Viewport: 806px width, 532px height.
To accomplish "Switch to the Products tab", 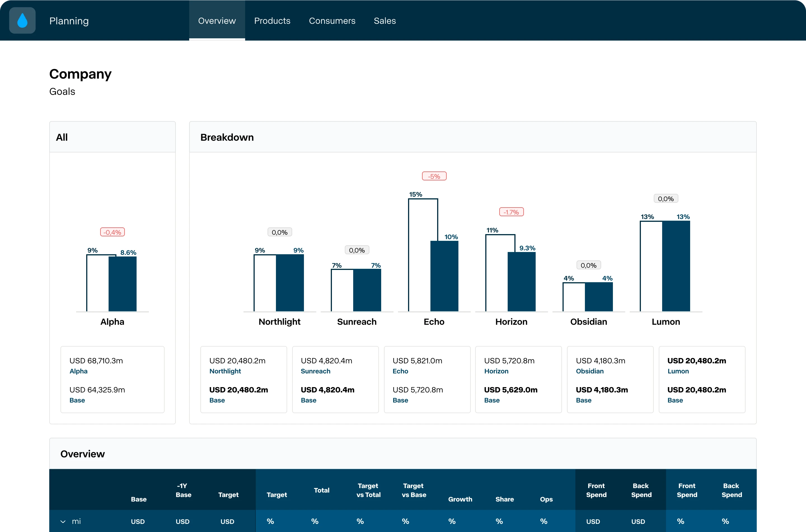I will click(272, 21).
